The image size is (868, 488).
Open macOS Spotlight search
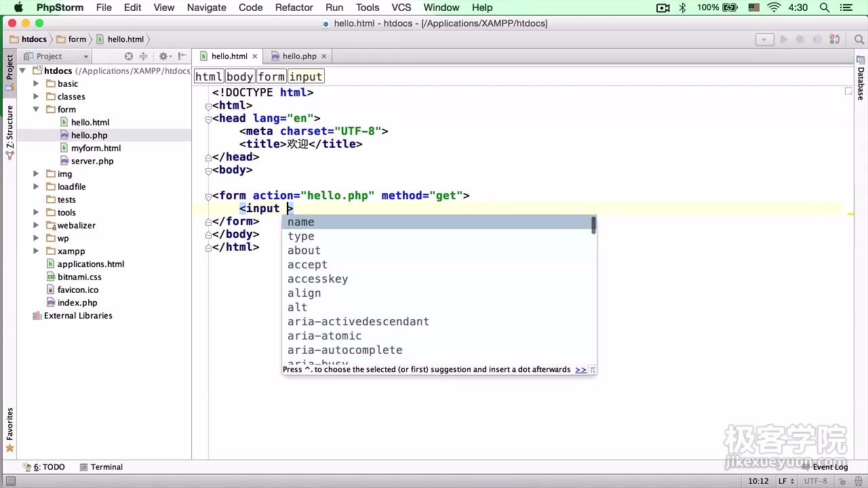[x=825, y=7]
